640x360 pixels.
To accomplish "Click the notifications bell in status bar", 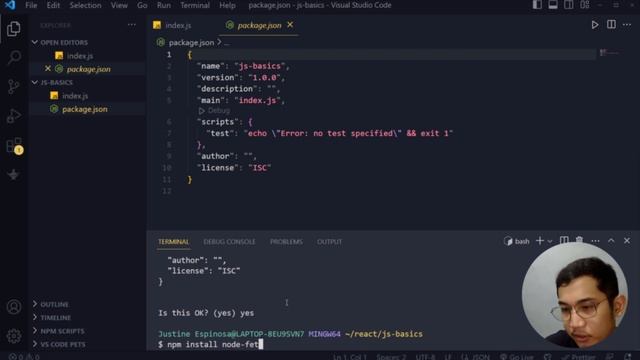I will pos(628,357).
